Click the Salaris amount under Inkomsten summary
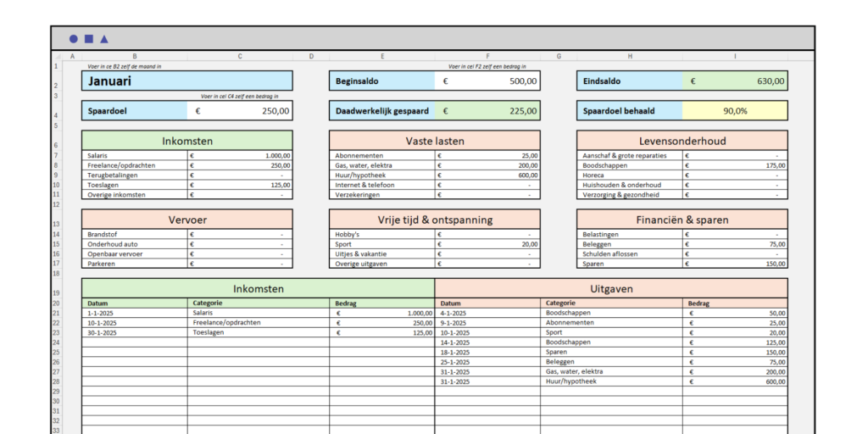 (x=240, y=156)
